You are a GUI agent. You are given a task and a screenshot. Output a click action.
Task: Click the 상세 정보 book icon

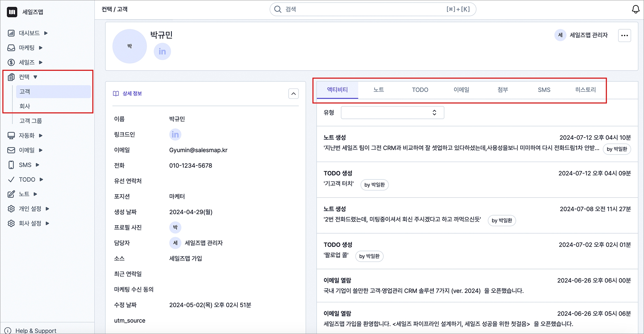point(116,94)
